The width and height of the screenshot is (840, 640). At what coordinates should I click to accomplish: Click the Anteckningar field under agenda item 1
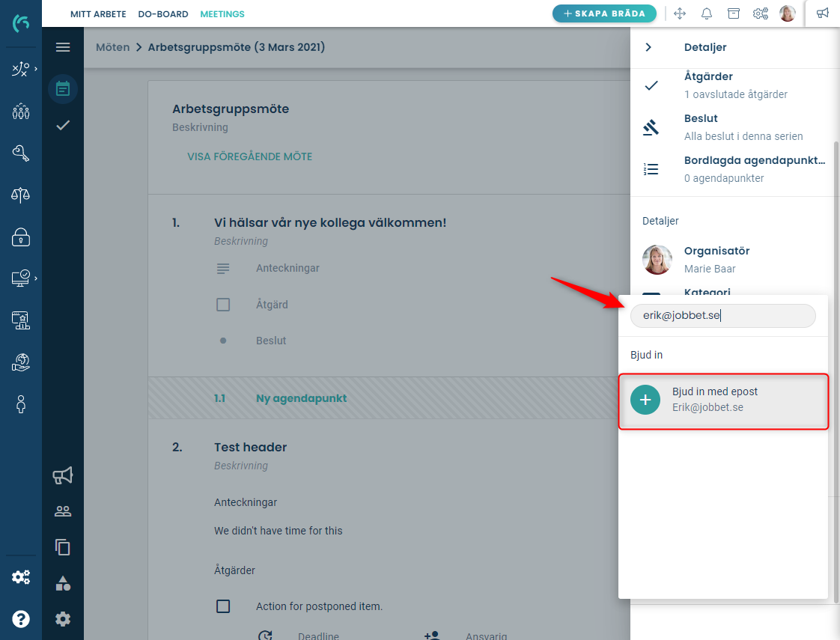(x=287, y=268)
